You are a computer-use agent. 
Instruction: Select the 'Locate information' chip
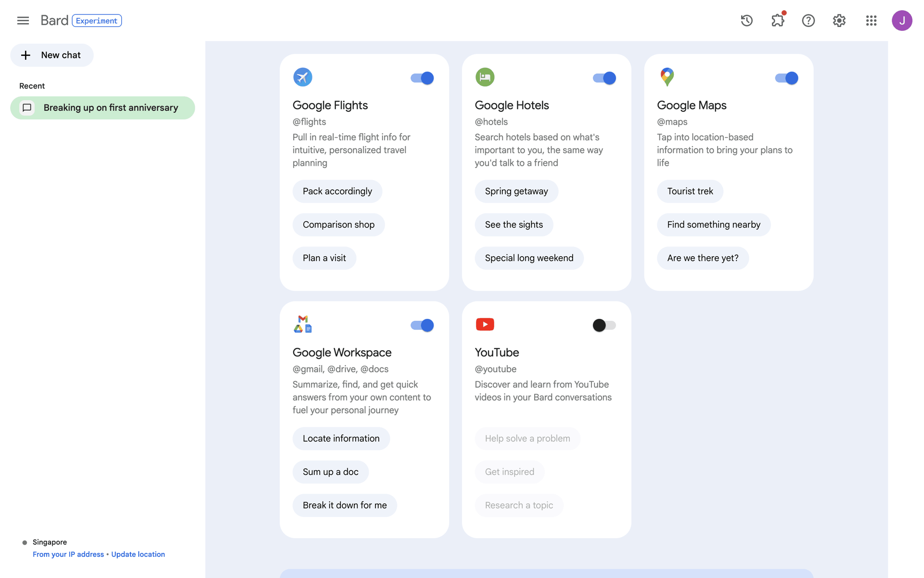pos(341,439)
